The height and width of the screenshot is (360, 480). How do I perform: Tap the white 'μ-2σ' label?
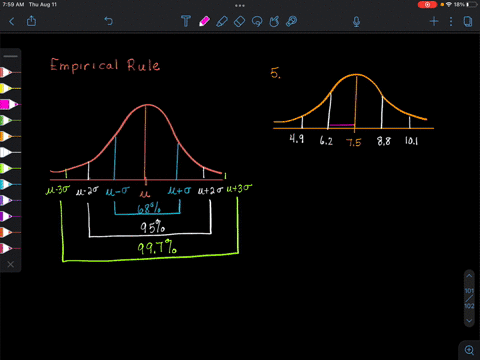pos(87,191)
